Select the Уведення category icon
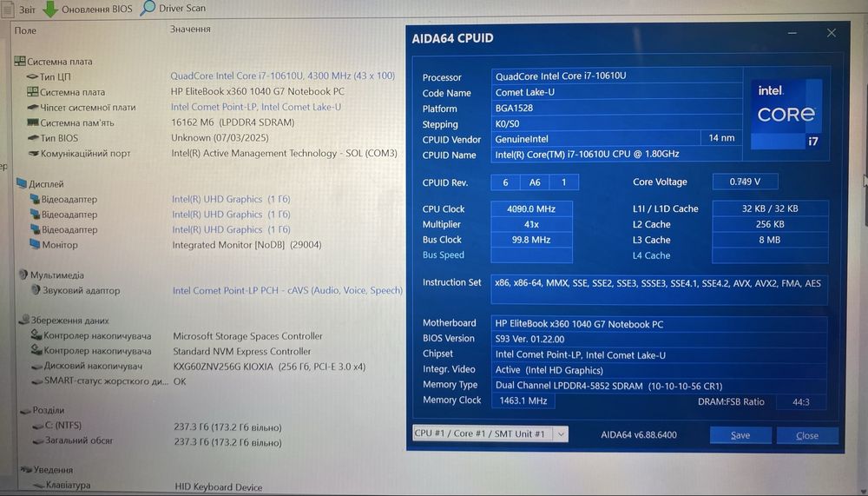Image resolution: width=868 pixels, height=496 pixels. pos(26,469)
